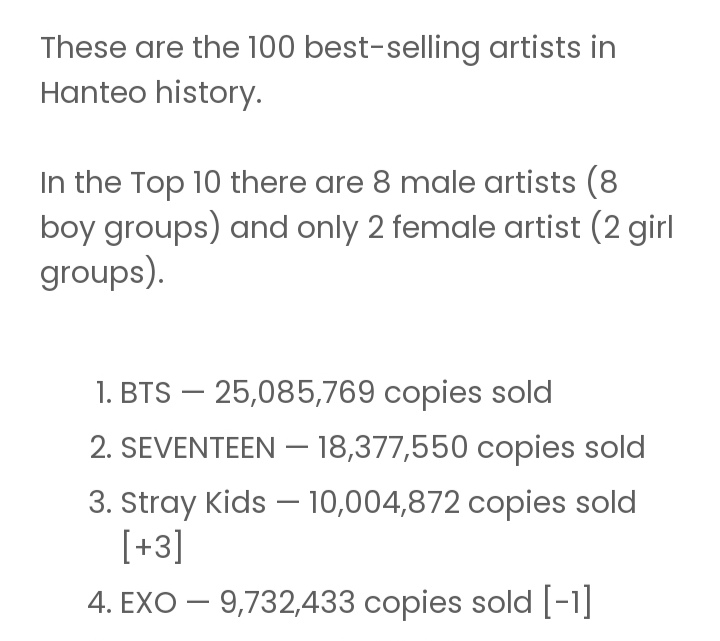Click the final word "groups)." of the paragraph
This screenshot has height=641, width=720.
[x=102, y=274]
